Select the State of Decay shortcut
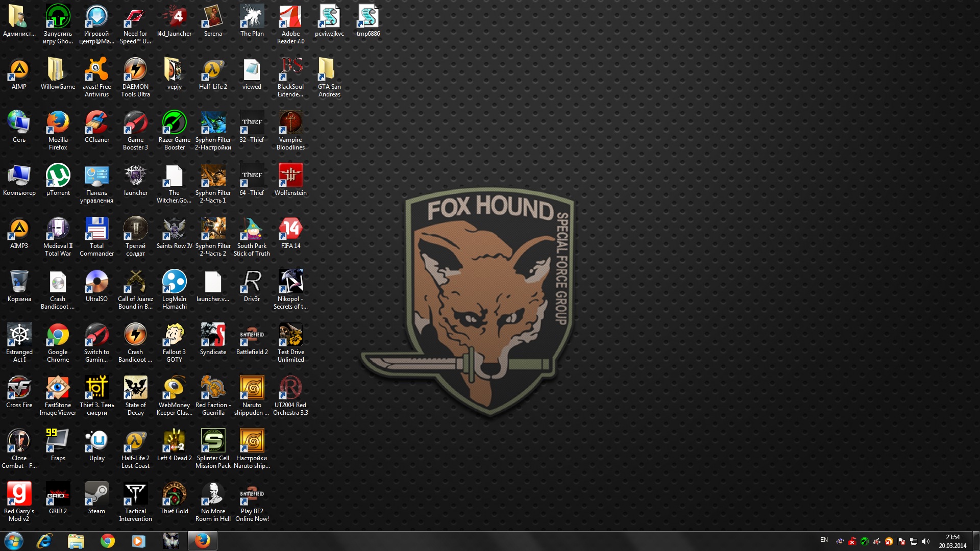The image size is (980, 551). (135, 395)
